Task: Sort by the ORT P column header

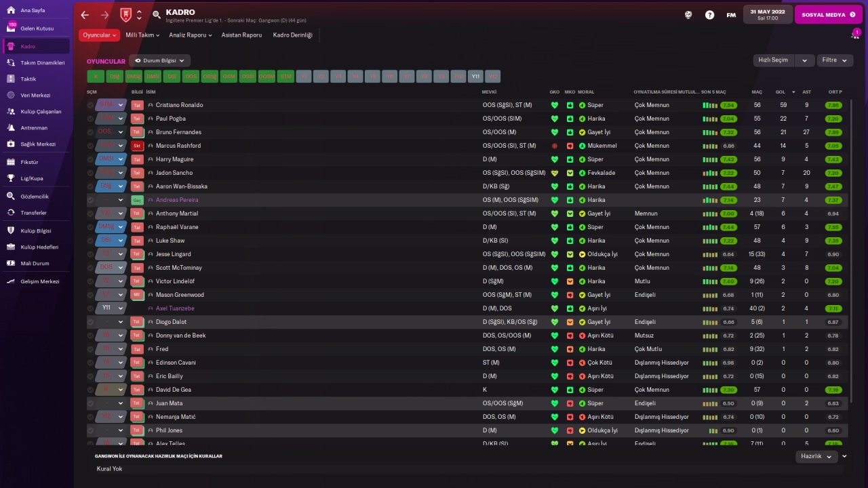Action: coord(835,91)
